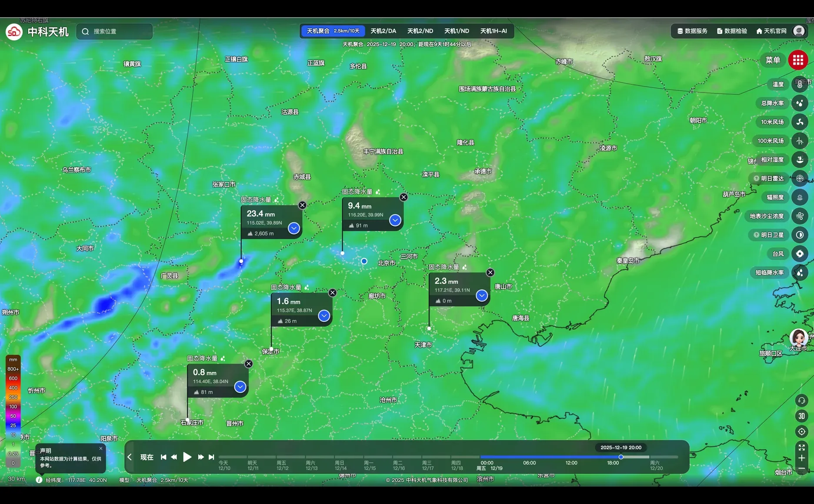Zoom out with the minus icon

click(801, 469)
